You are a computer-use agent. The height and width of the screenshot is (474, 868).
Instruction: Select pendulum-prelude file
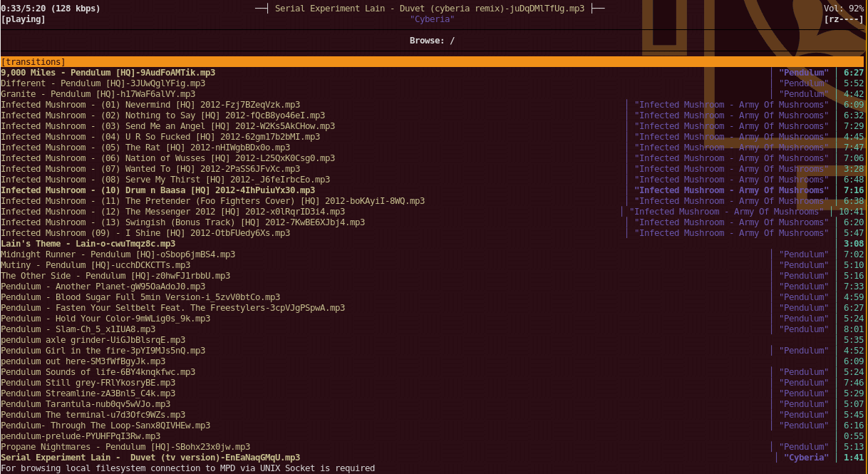click(x=433, y=436)
